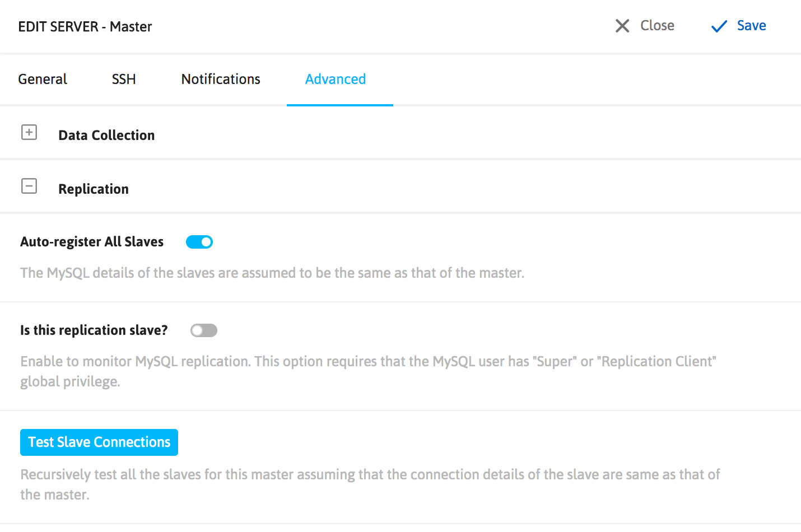Click the Data Collection section heading

[106, 136]
